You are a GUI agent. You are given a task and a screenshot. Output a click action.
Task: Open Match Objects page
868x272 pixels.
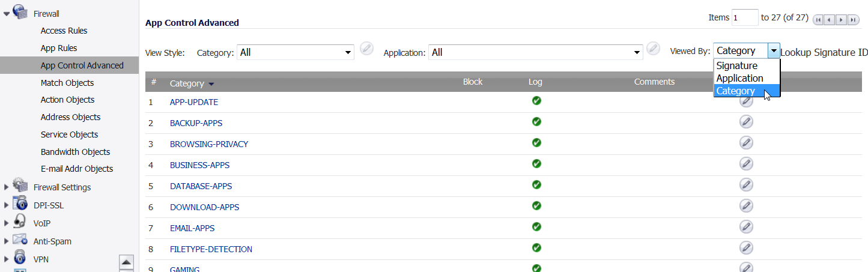(x=67, y=83)
